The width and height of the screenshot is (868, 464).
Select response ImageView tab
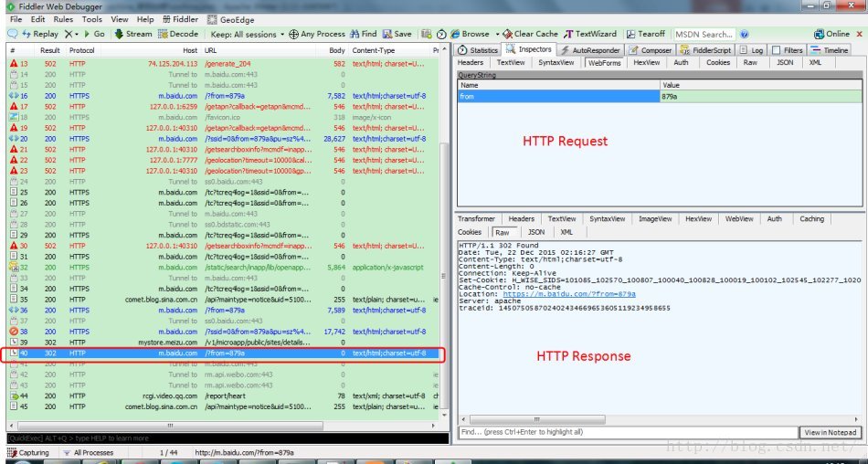(x=655, y=218)
